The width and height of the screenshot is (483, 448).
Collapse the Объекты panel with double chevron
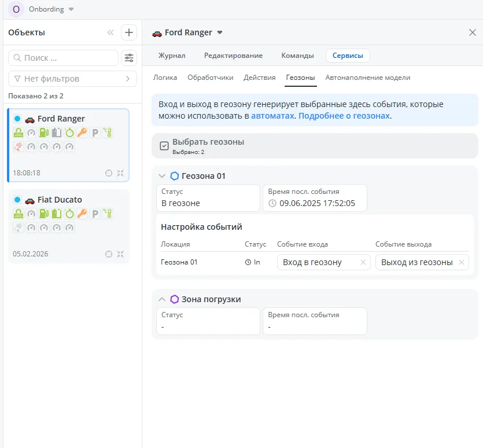tap(110, 33)
